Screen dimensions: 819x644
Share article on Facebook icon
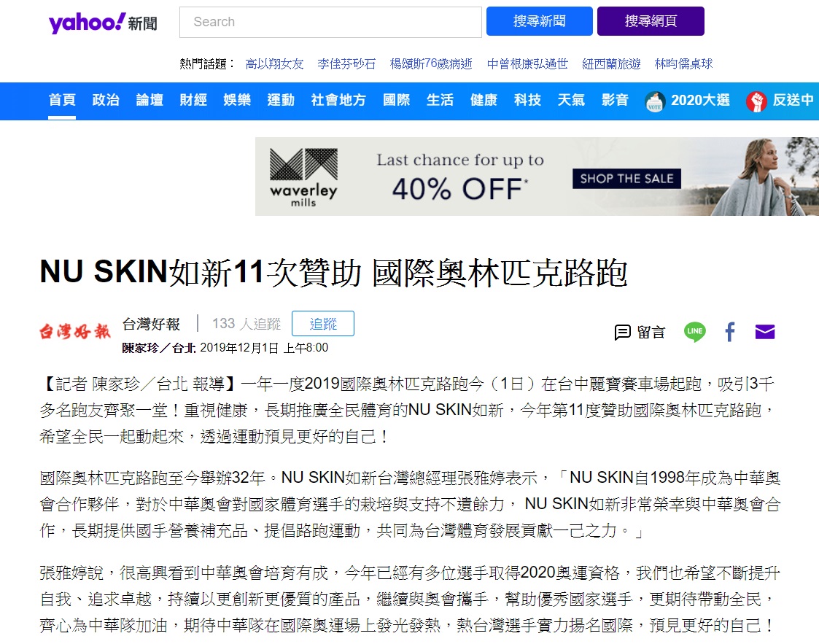(730, 332)
